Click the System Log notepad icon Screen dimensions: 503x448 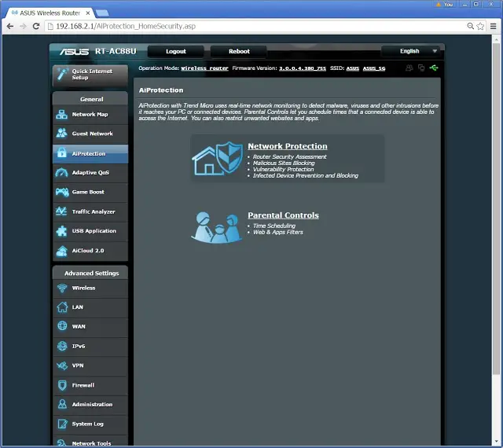click(x=62, y=424)
